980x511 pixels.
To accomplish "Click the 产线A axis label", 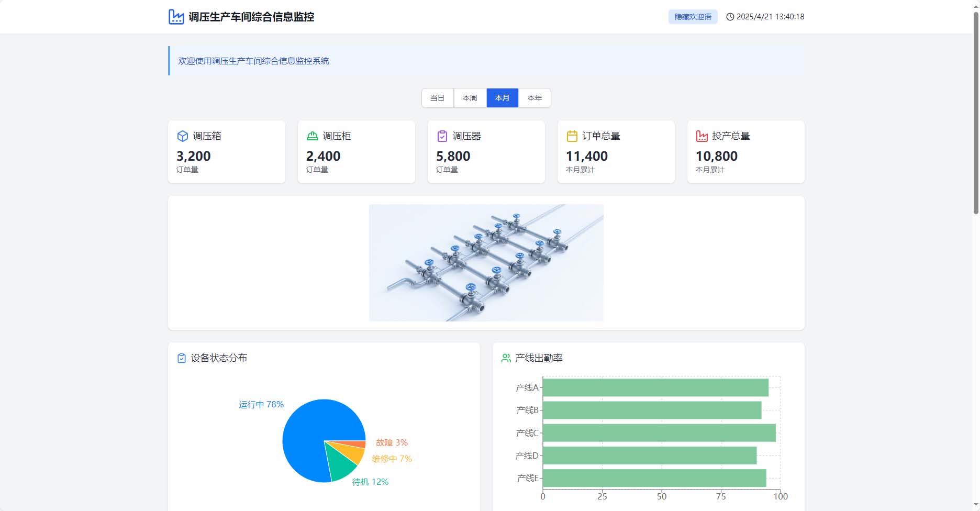I will [x=527, y=387].
